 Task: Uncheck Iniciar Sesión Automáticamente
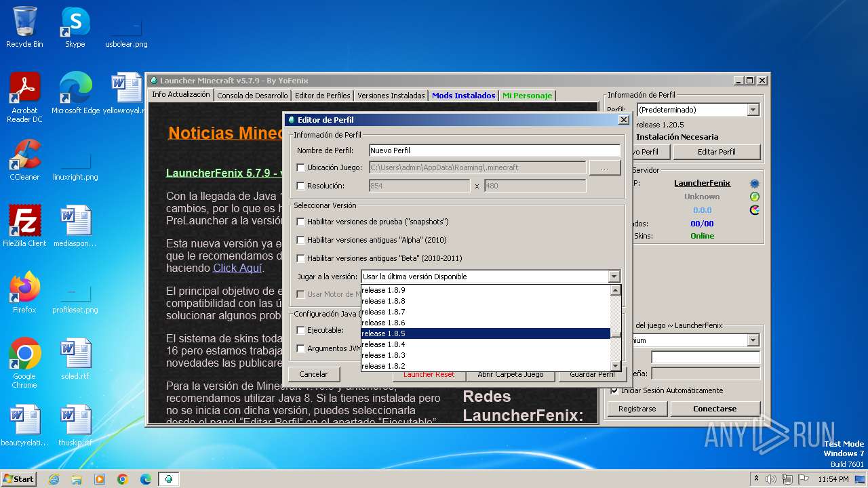[614, 390]
